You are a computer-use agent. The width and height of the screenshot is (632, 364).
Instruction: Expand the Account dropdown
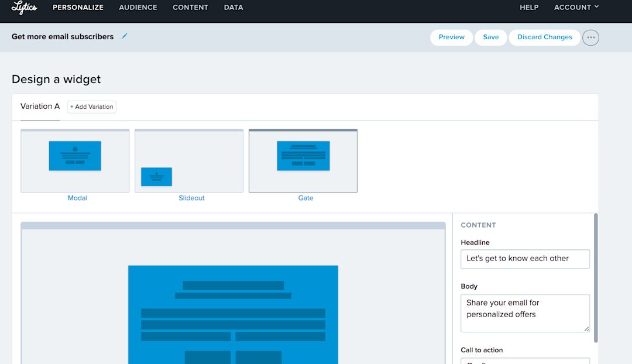tap(576, 7)
